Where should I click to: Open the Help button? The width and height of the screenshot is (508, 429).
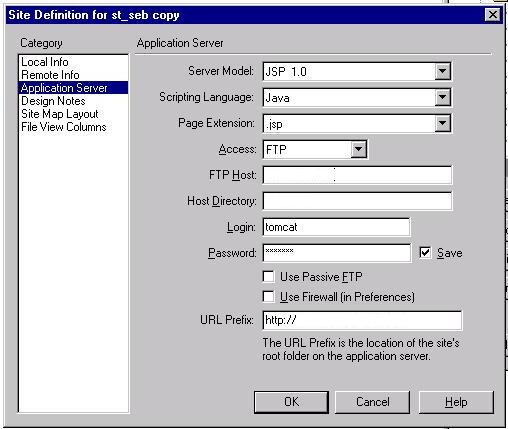[x=456, y=402]
